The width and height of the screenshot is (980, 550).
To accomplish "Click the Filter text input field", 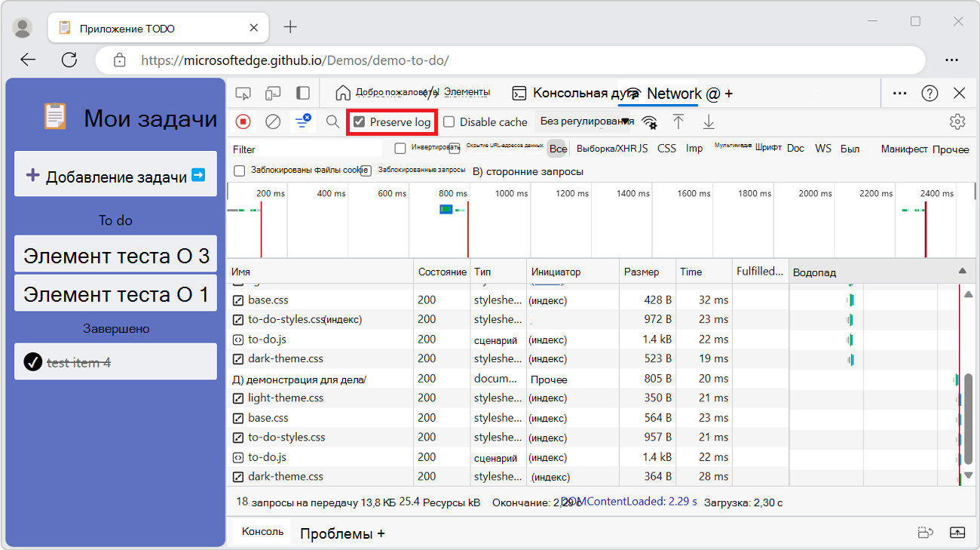I will point(305,149).
